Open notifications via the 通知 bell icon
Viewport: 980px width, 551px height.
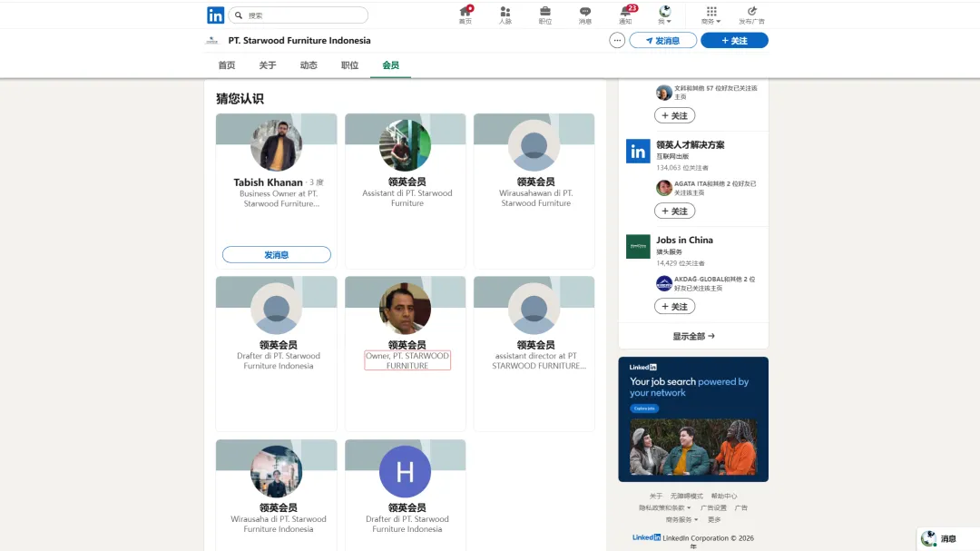pyautogui.click(x=625, y=15)
